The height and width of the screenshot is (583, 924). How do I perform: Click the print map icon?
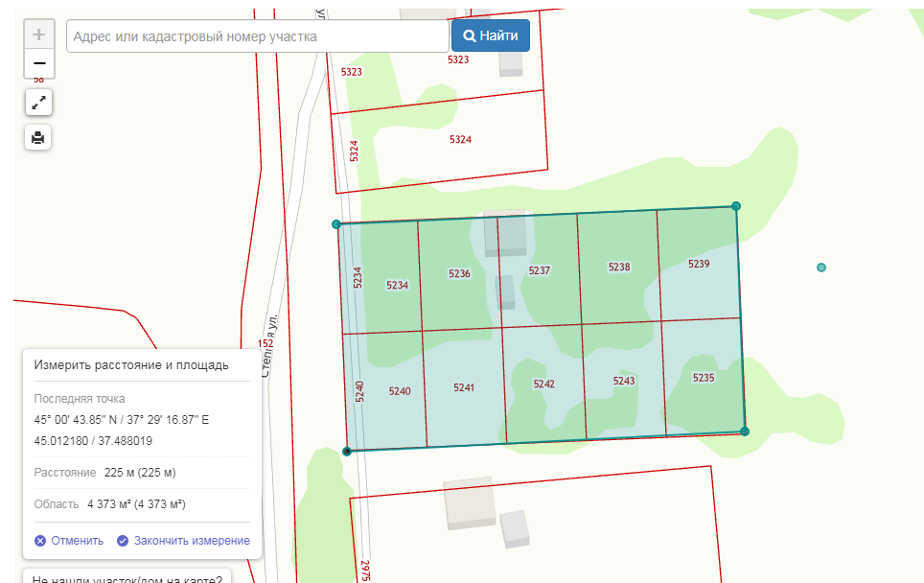pyautogui.click(x=38, y=137)
